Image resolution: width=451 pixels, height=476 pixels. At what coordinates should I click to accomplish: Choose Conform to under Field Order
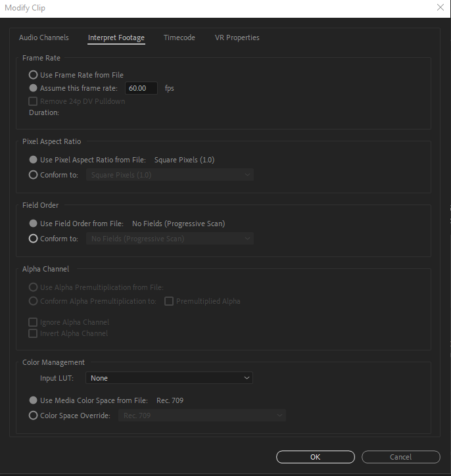[34, 239]
